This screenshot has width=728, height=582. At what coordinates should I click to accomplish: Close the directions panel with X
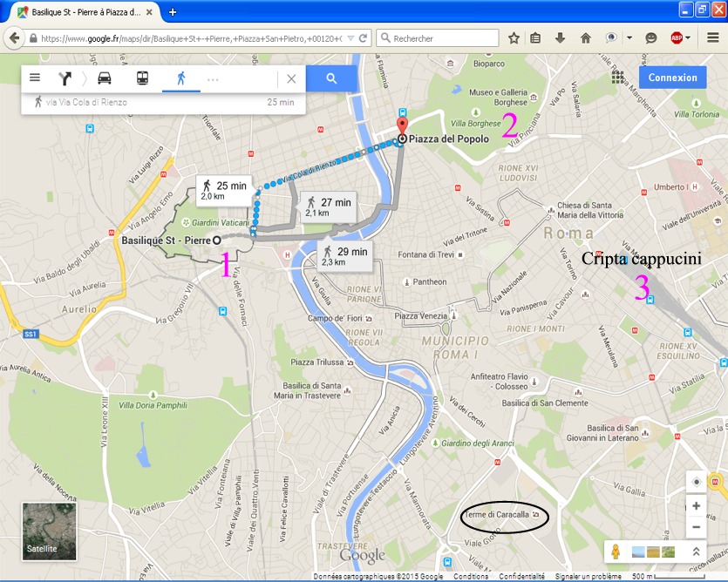(x=291, y=79)
